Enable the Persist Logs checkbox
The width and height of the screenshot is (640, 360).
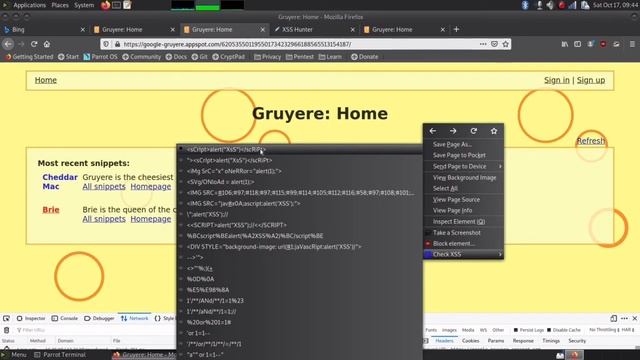(x=516, y=330)
